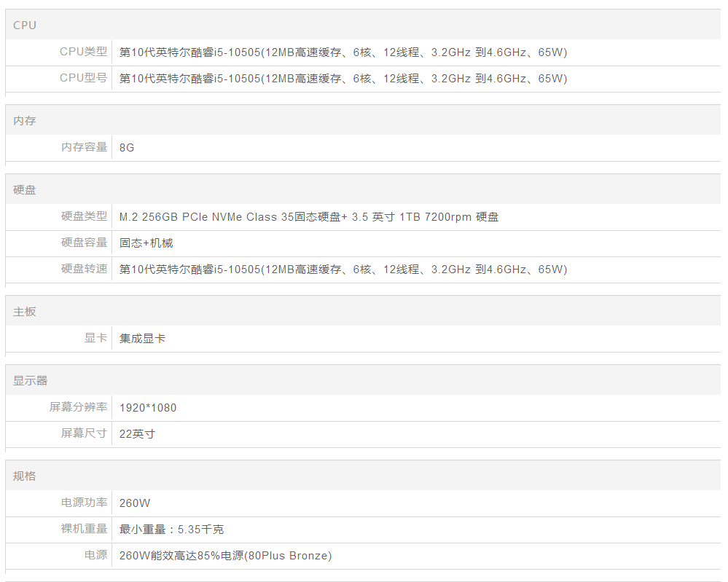The width and height of the screenshot is (728, 582).
Task: Click the 主板 section header
Action: [x=25, y=312]
